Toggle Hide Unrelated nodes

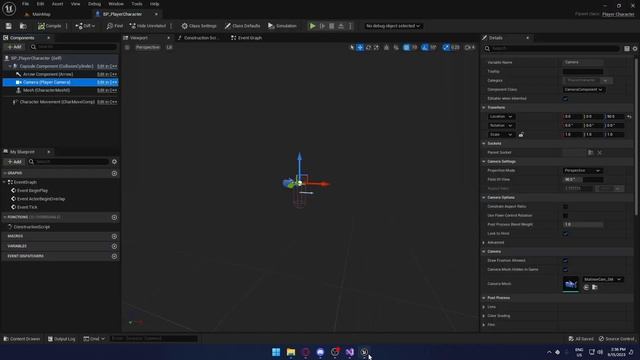click(148, 26)
